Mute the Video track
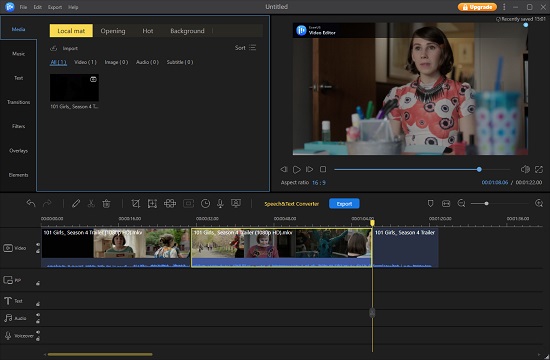Image resolution: width=550 pixels, height=360 pixels. coord(38,245)
